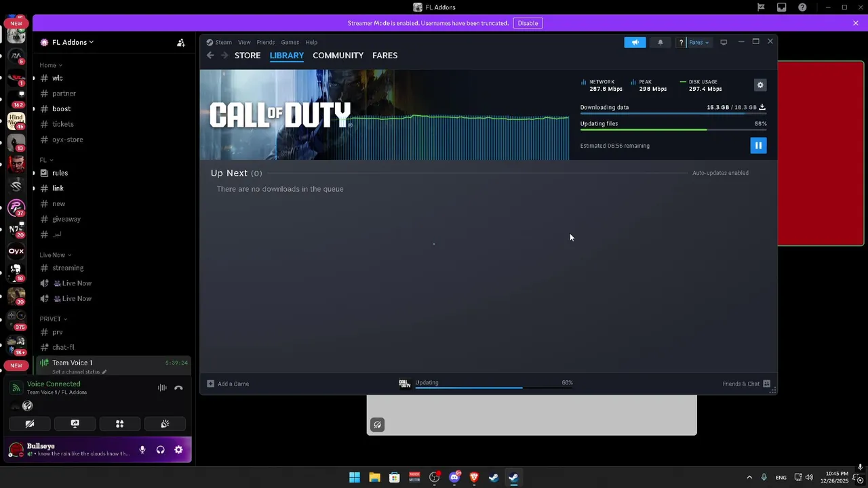
Task: Click the Add a Game plus icon
Action: (x=210, y=384)
